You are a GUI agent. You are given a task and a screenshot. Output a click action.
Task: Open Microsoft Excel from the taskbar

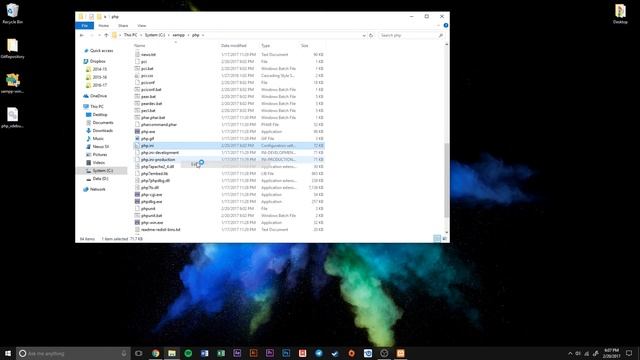221,353
